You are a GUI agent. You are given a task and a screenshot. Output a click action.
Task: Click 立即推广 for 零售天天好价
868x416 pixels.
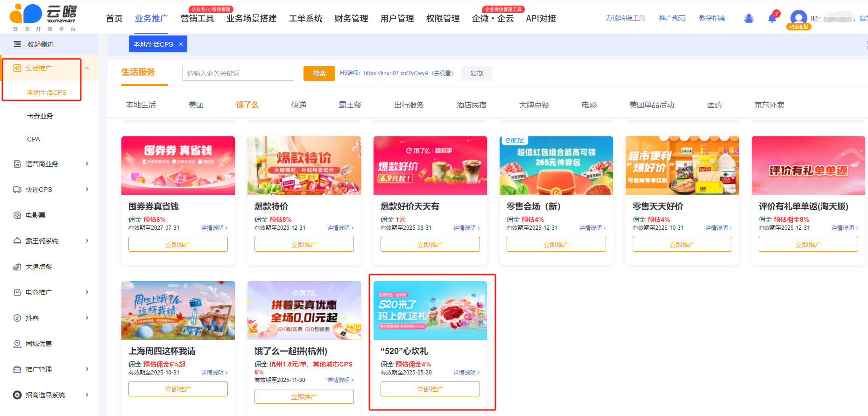click(682, 244)
